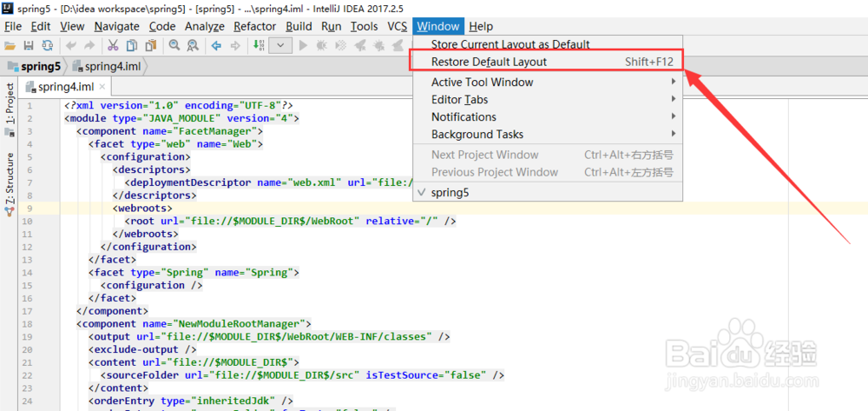Click the Save All disk icon
This screenshot has width=868, height=411.
pos(29,45)
